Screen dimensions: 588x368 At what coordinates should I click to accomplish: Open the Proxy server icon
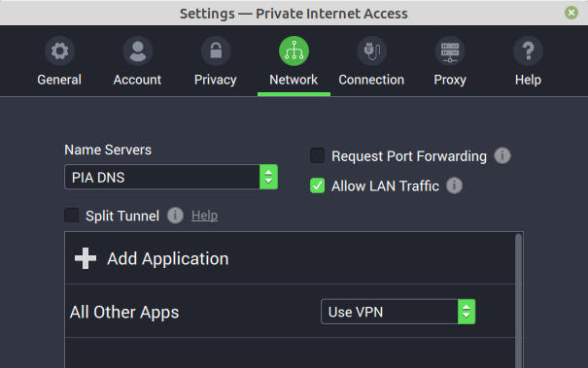tap(450, 50)
